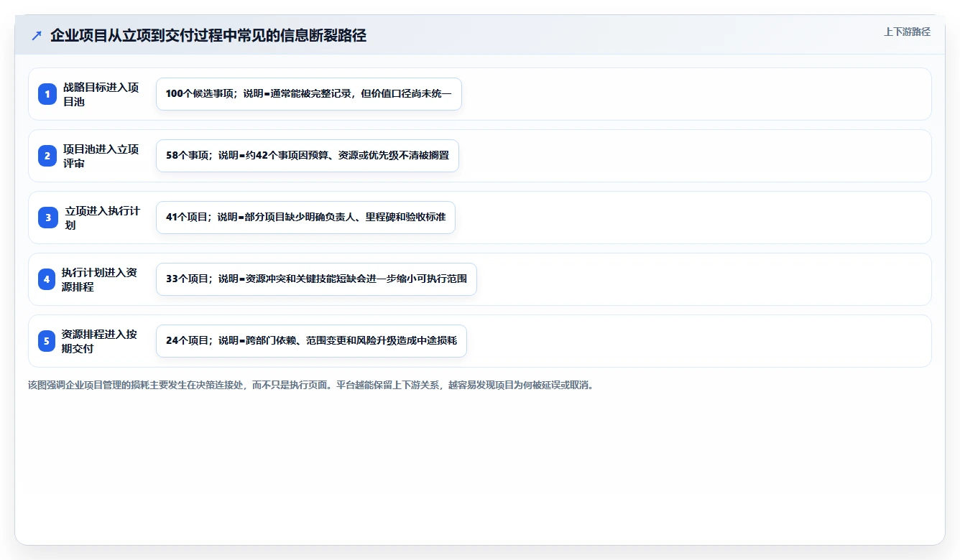Select the title 企业项目从立项到交付过程中常见的信息断裂路径

tap(208, 36)
